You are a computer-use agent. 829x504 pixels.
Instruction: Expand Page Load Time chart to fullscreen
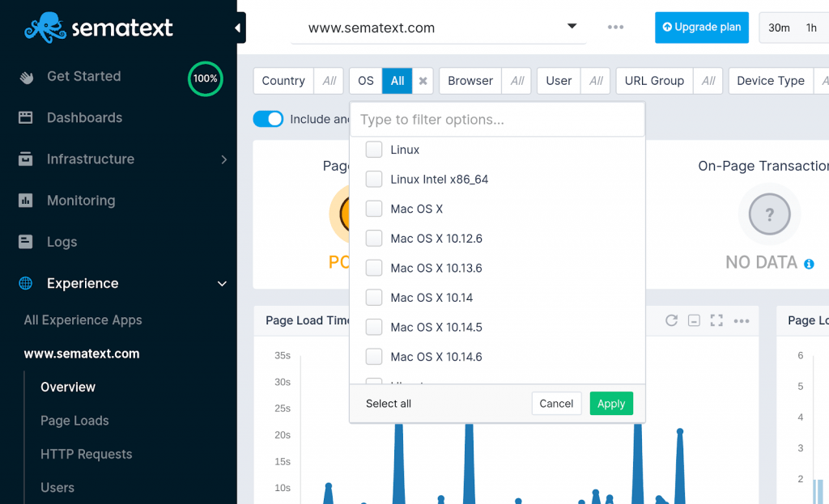pyautogui.click(x=716, y=320)
